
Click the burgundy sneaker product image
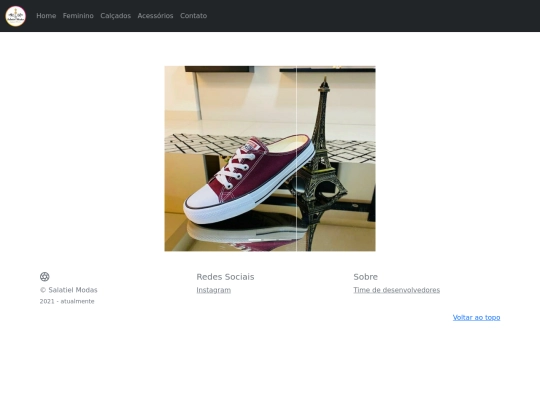(x=270, y=158)
